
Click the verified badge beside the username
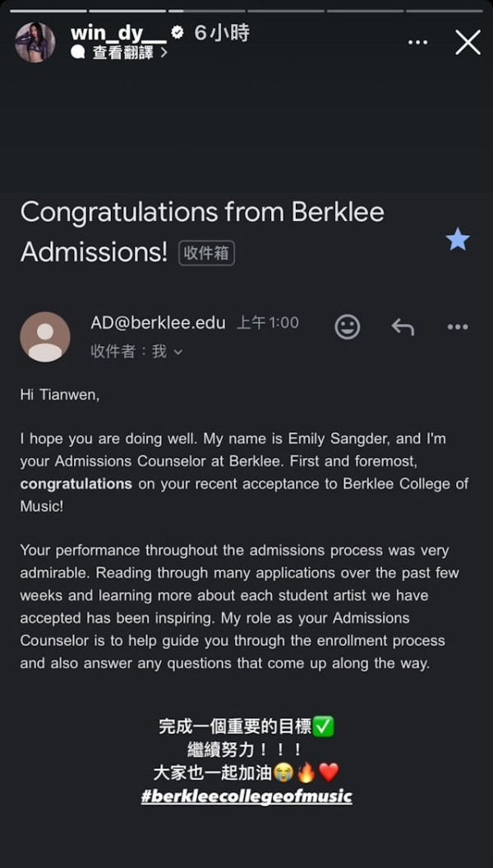point(177,33)
